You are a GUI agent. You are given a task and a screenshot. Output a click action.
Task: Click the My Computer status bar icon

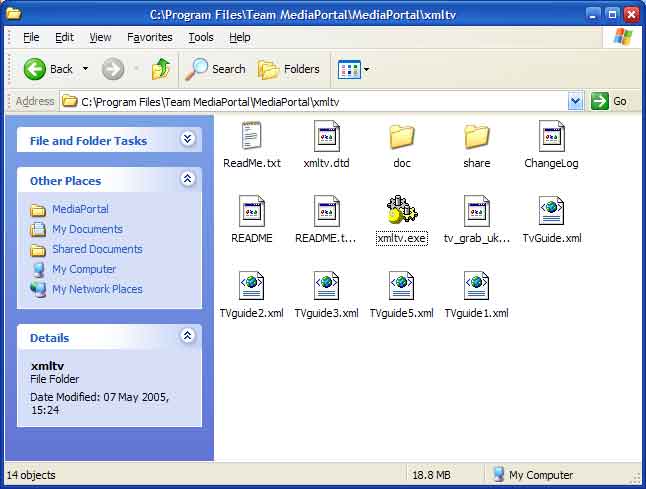pyautogui.click(x=498, y=474)
